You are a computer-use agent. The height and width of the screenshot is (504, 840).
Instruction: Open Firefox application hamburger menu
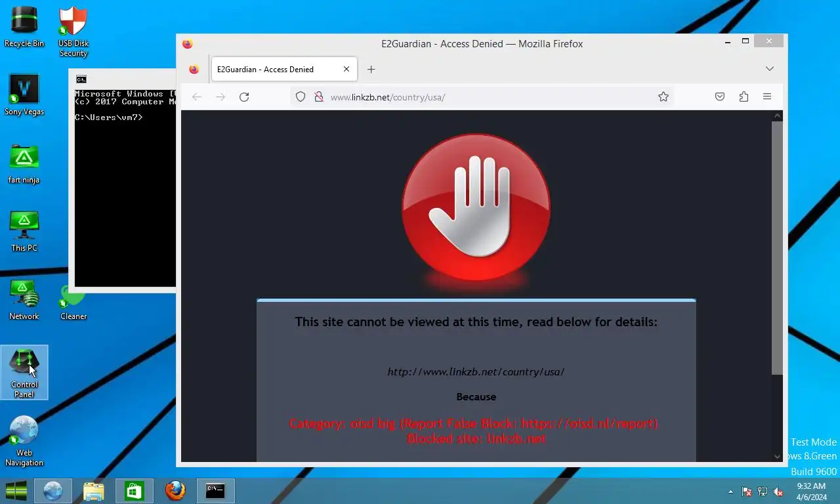pyautogui.click(x=767, y=97)
